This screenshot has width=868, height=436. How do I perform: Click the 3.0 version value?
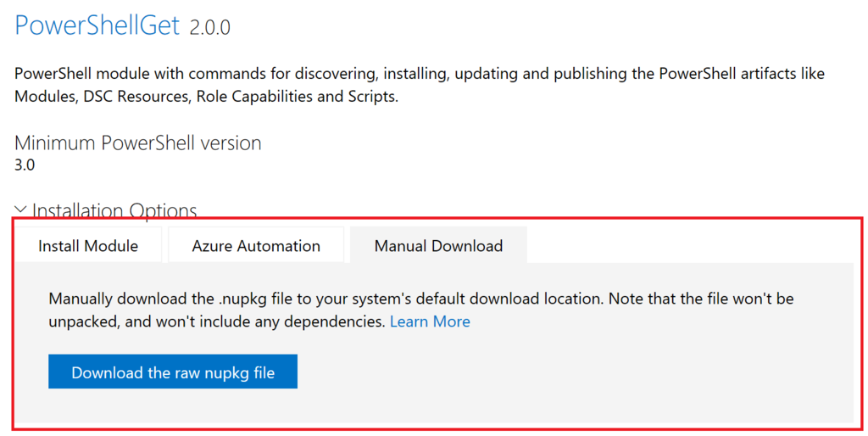click(25, 165)
